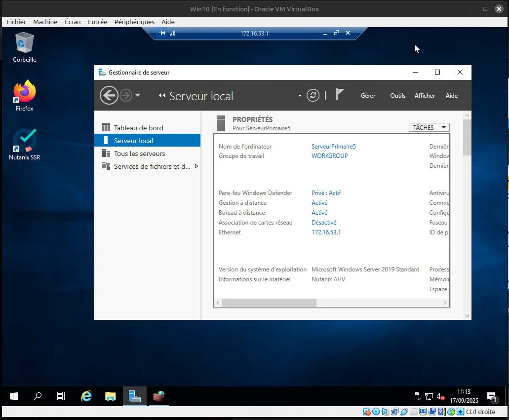Click the back arrow in Server Manager
Screen dimensions: 509x420
pyautogui.click(x=109, y=95)
